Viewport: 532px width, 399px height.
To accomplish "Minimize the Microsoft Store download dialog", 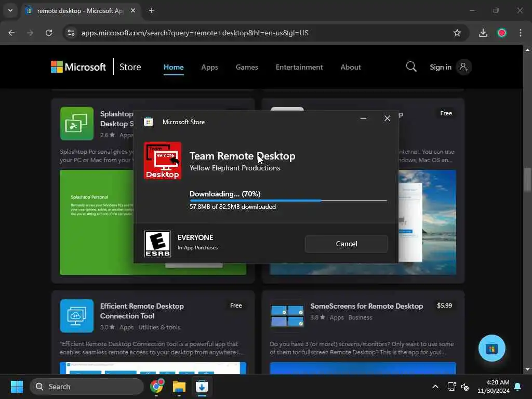I will [363, 118].
